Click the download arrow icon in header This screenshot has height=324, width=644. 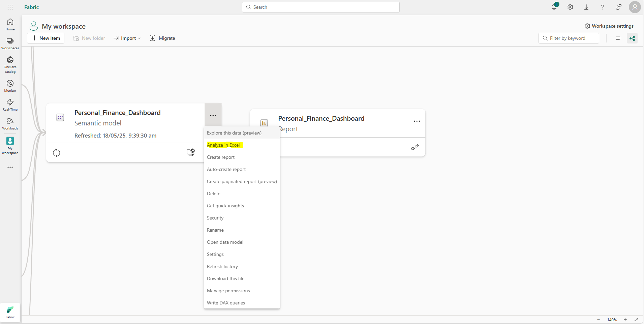(x=586, y=7)
